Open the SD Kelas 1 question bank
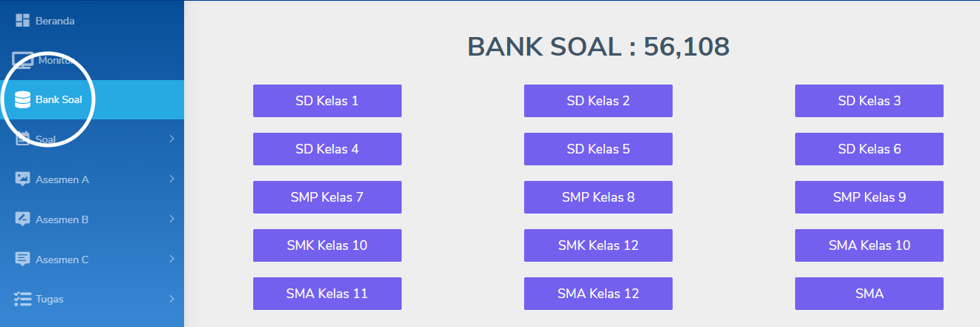Image resolution: width=980 pixels, height=327 pixels. coord(327,101)
